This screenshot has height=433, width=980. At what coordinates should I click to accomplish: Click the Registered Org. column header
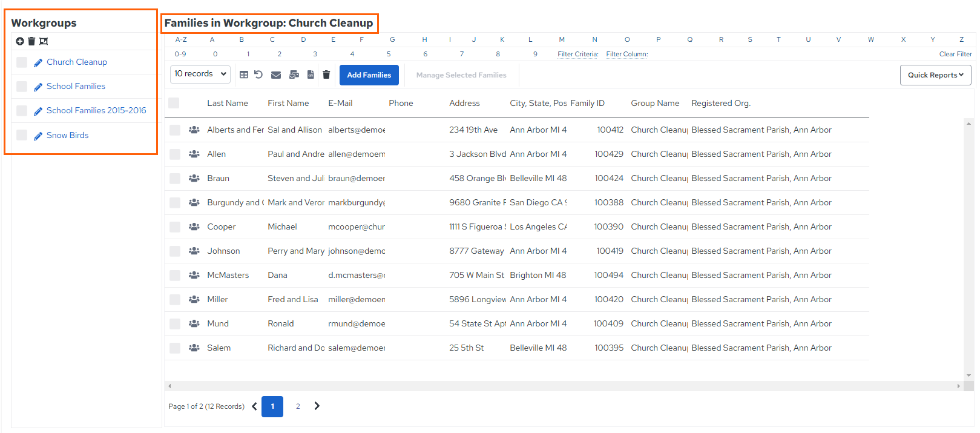pos(721,103)
